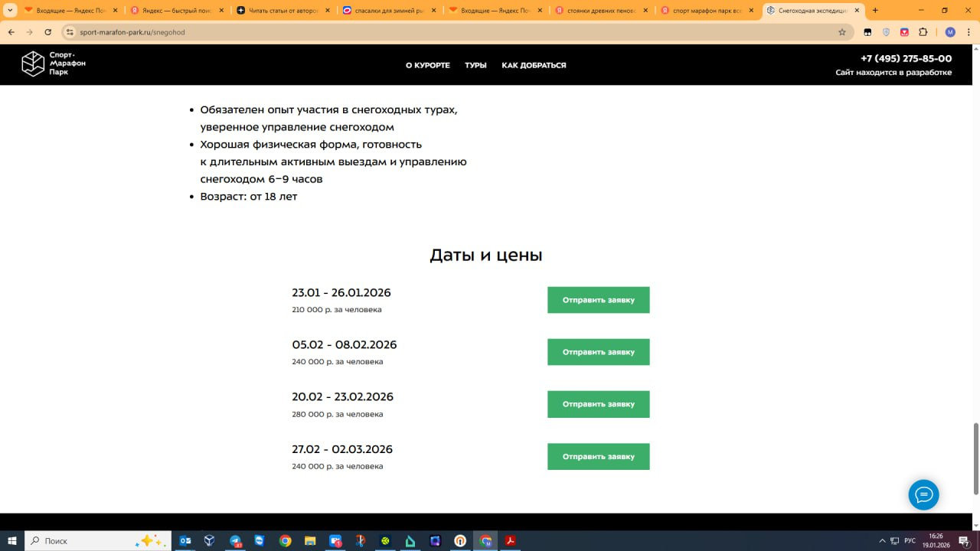This screenshot has width=980, height=551.
Task: Open the blue chat widget icon
Action: pyautogui.click(x=923, y=495)
